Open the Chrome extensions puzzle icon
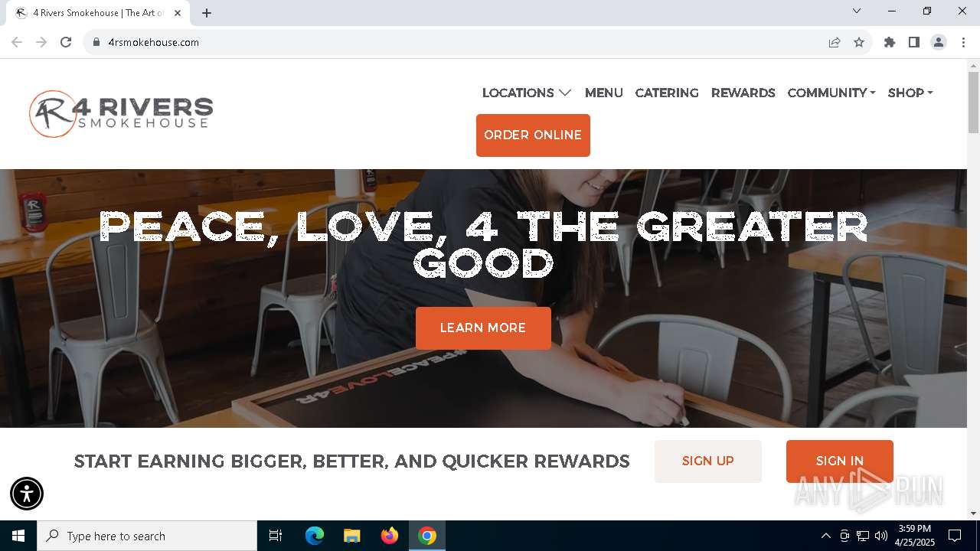The image size is (980, 551). tap(890, 42)
